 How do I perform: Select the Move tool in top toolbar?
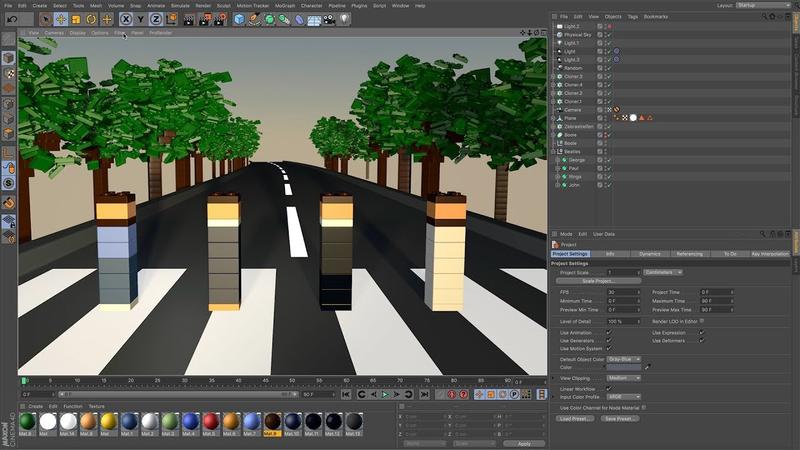pos(60,19)
